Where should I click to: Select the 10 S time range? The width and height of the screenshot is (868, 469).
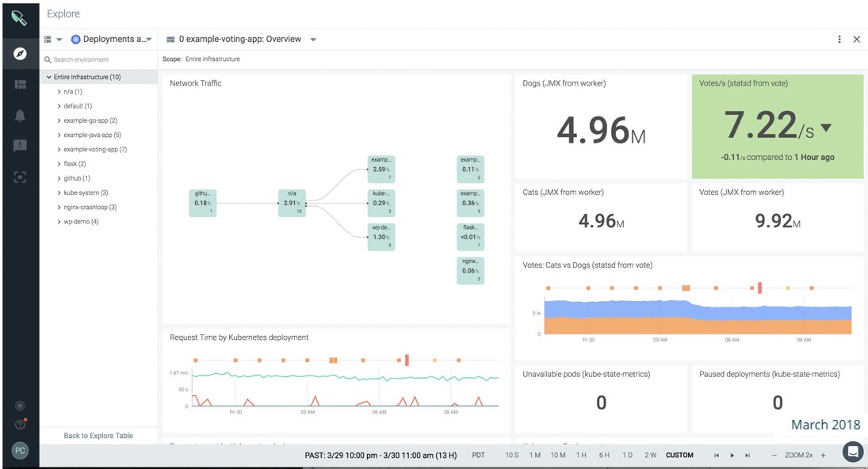point(511,456)
